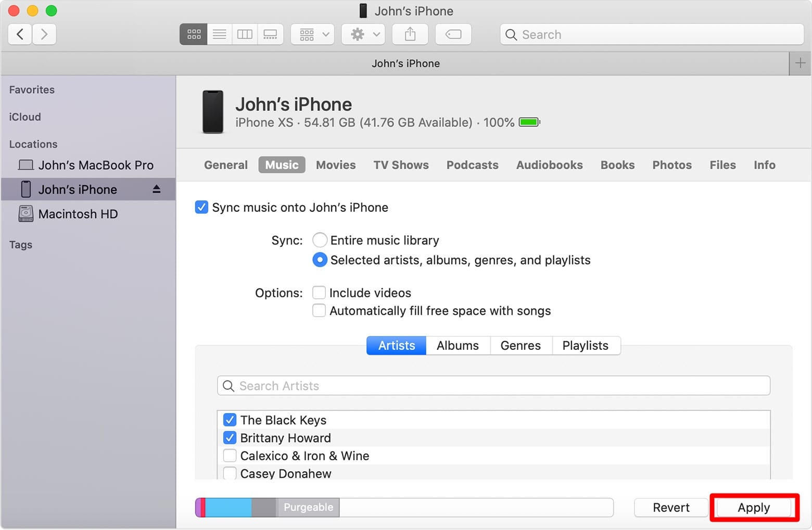Open the Photos tab
This screenshot has width=812, height=530.
672,165
